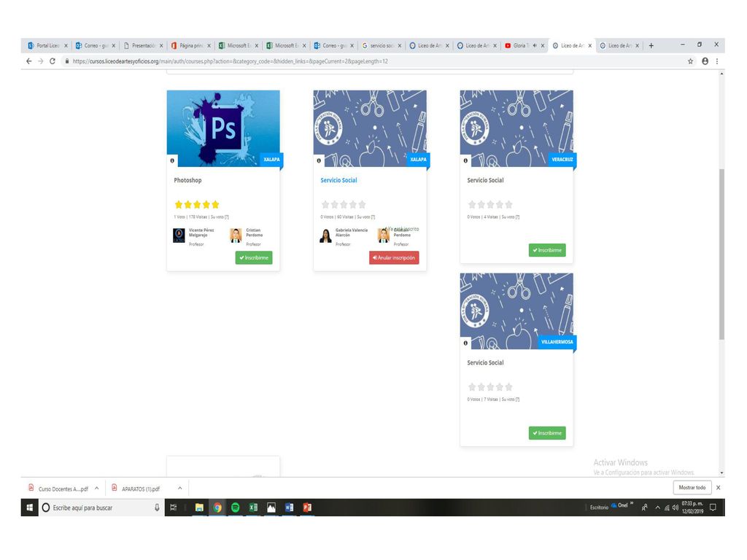Click the '0 Votos | 7 Visitas' text
This screenshot has width=747, height=560.
(483, 400)
